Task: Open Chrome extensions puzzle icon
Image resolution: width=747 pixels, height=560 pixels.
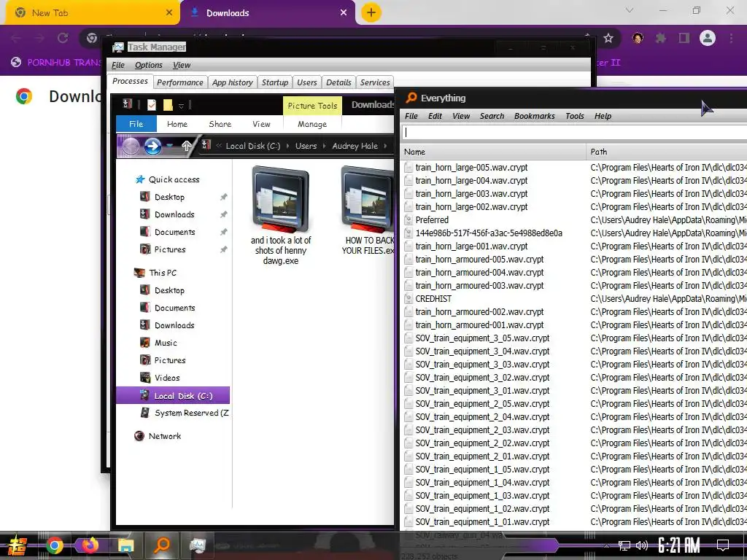Action: click(x=661, y=38)
